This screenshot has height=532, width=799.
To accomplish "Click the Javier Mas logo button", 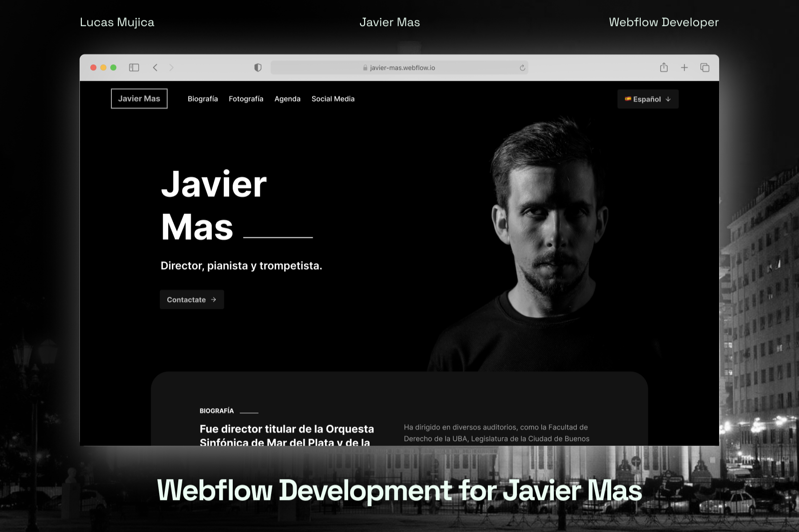I will coord(139,98).
